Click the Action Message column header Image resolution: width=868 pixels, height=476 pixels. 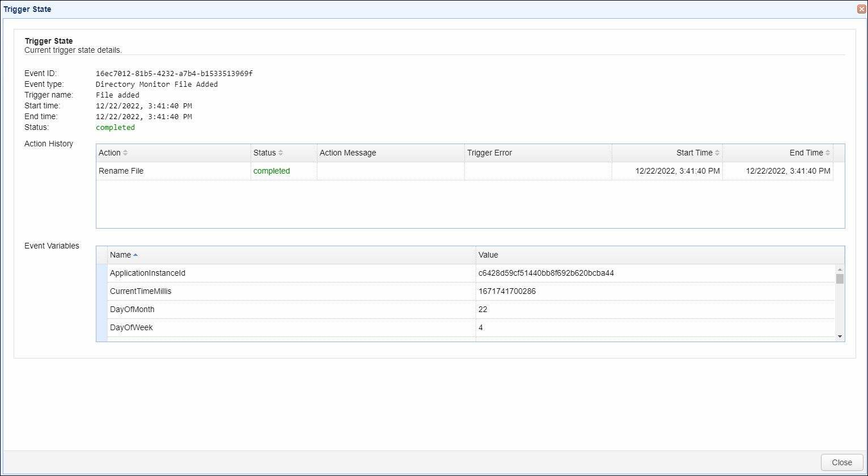coord(391,153)
